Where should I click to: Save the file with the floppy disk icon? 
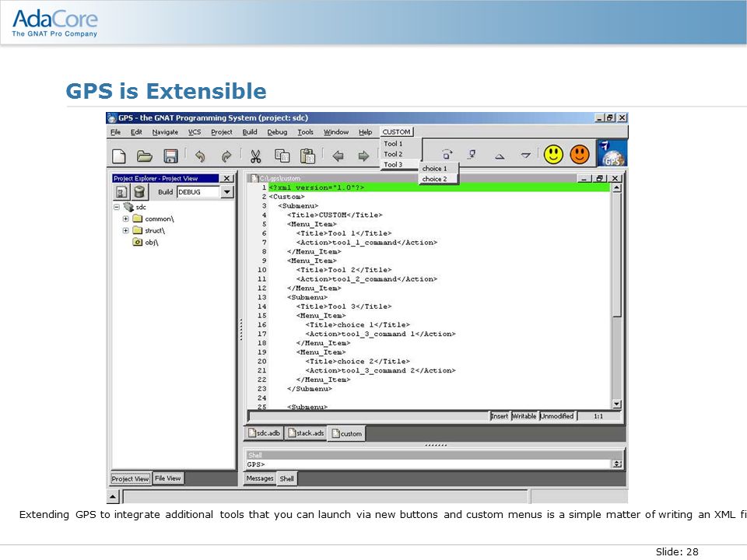coord(170,156)
